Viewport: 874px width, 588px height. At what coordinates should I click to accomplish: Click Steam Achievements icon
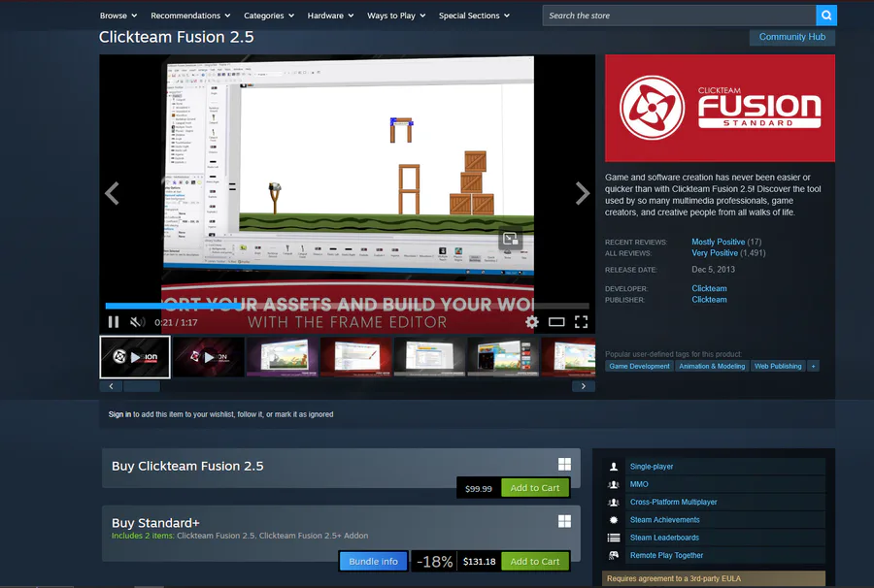614,520
